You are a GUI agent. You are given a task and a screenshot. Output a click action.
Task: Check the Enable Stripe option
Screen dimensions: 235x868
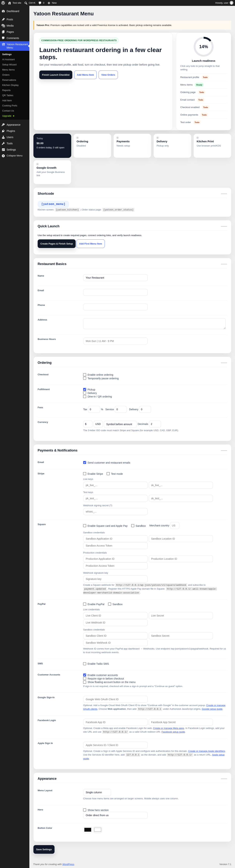[x=85, y=474]
